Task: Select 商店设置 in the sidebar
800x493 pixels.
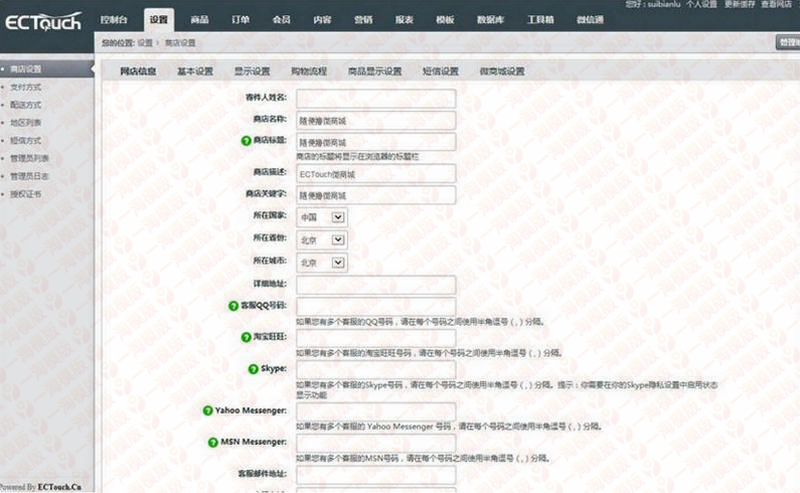Action: coord(47,69)
